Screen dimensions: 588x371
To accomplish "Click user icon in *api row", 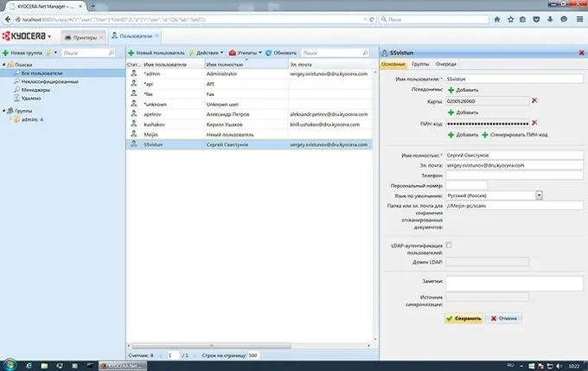I will tap(133, 84).
